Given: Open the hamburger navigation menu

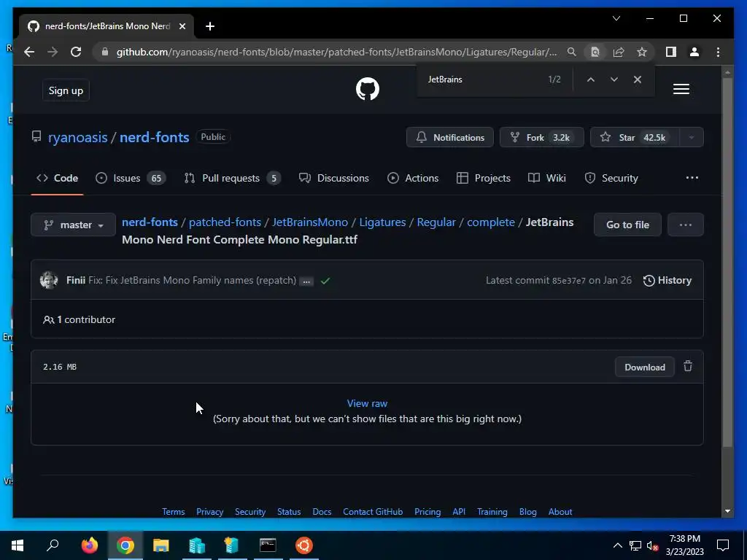Looking at the screenshot, I should click(681, 89).
